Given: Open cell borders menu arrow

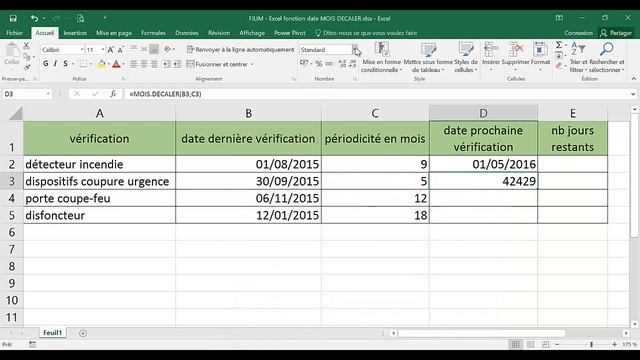Looking at the screenshot, I should click(91, 64).
